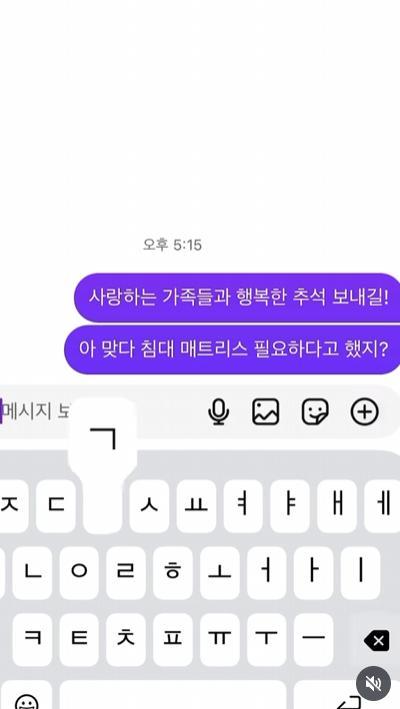Select the 침대 매트리스 message bubble
Image resolution: width=400 pixels, height=709 pixels.
point(232,350)
